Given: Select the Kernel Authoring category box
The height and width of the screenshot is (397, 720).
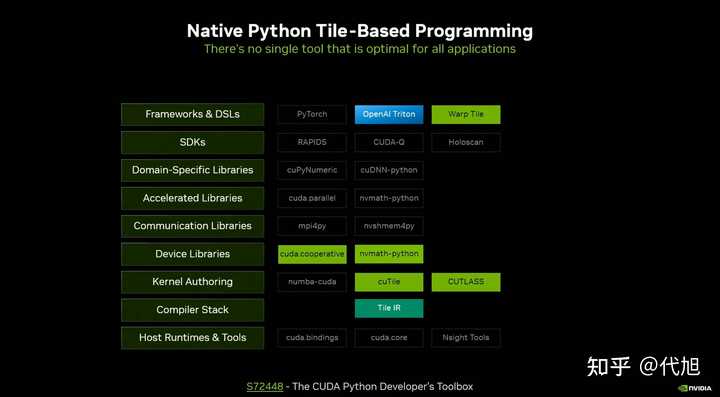Looking at the screenshot, I should [192, 282].
